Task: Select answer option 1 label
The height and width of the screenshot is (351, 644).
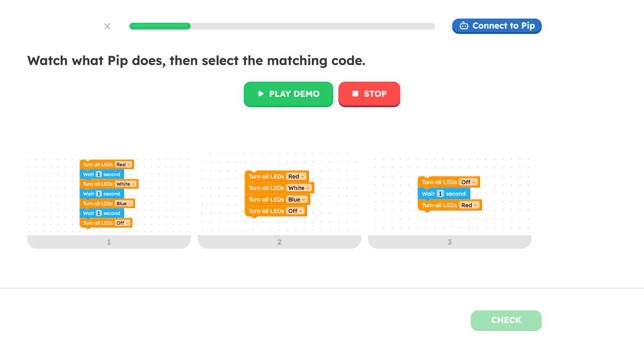Action: pyautogui.click(x=109, y=242)
